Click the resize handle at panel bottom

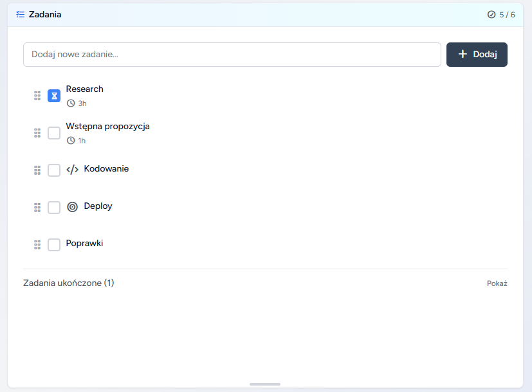[265, 384]
